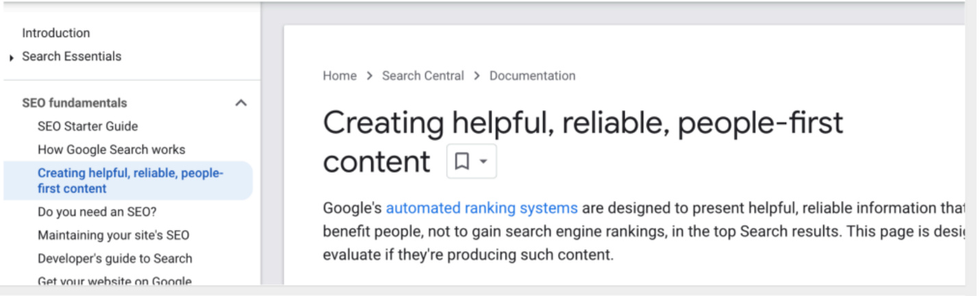Open How Google Search works
The image size is (980, 298).
(111, 149)
